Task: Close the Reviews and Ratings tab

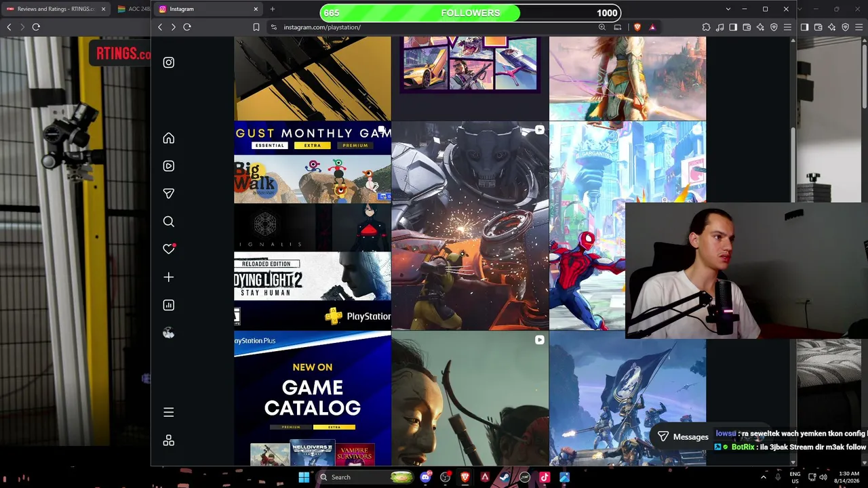Action: 103,9
